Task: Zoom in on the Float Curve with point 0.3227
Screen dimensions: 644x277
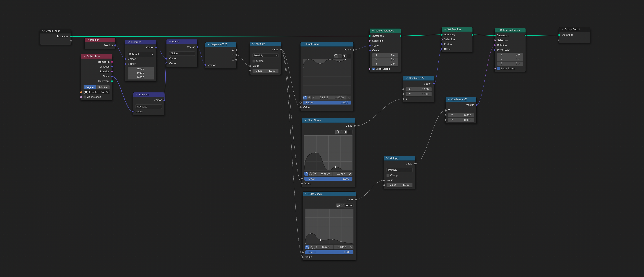Action: (x=338, y=206)
